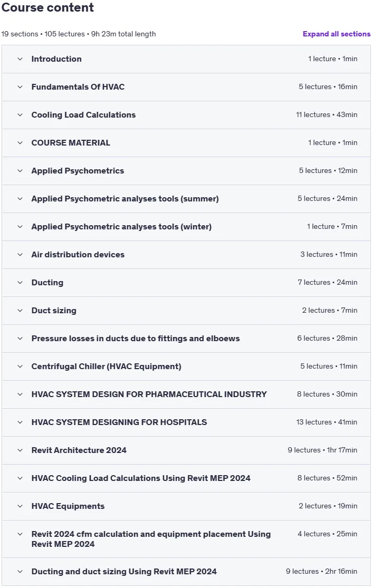Open Ducting and duct sizing Using Revit
Viewport: 373px width, 588px height.
click(186, 572)
